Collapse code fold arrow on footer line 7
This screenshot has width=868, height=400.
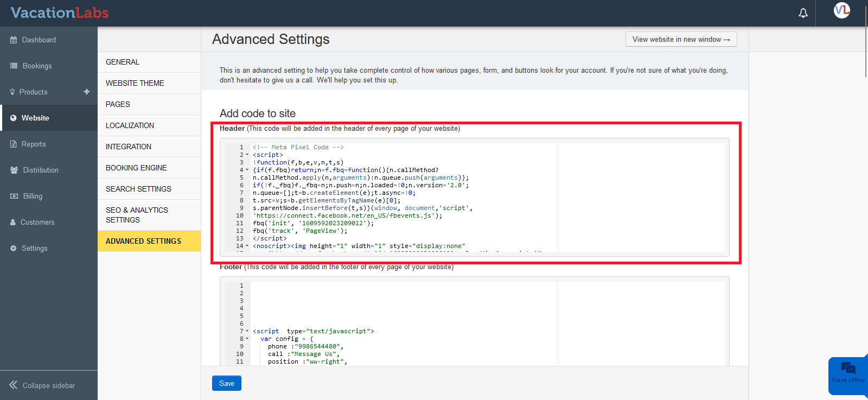tap(247, 331)
